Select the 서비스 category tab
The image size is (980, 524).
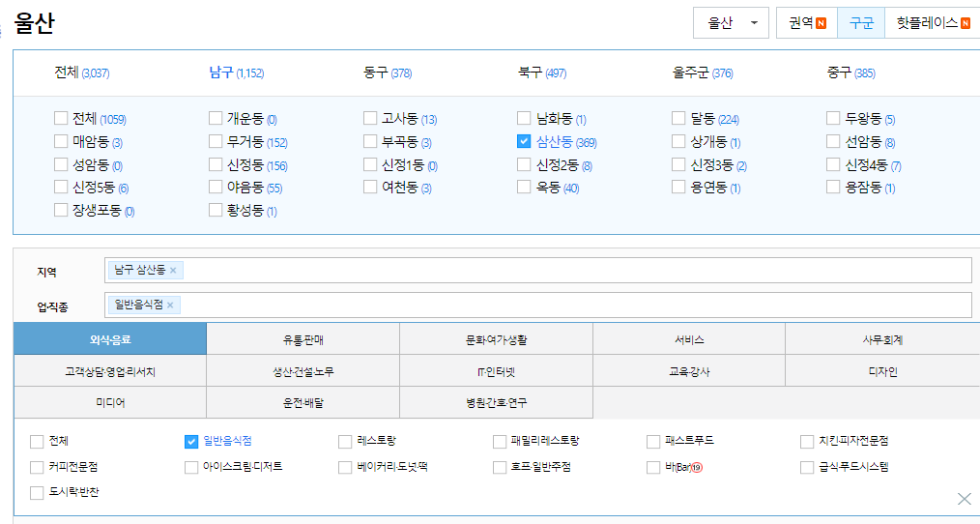click(689, 339)
